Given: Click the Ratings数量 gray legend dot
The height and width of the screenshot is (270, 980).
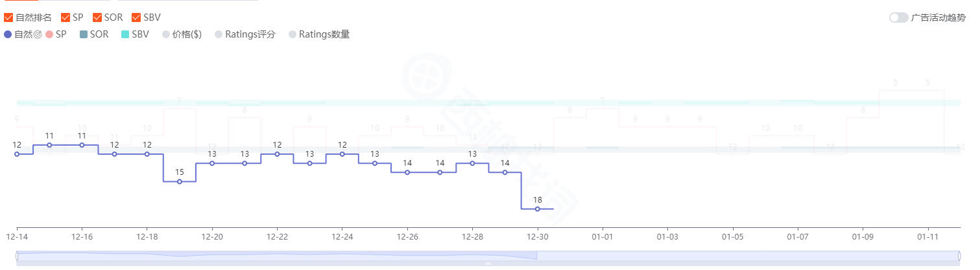Looking at the screenshot, I should point(293,34).
